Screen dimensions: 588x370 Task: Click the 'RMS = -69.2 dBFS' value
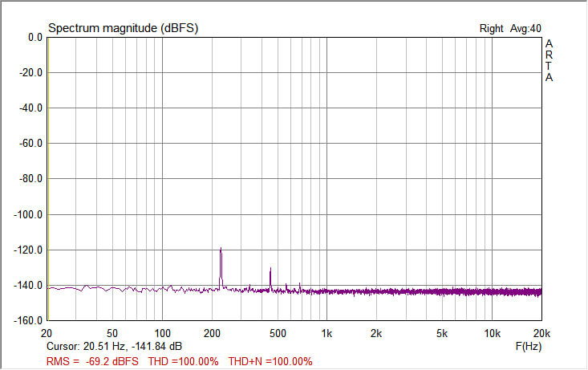pyautogui.click(x=92, y=362)
